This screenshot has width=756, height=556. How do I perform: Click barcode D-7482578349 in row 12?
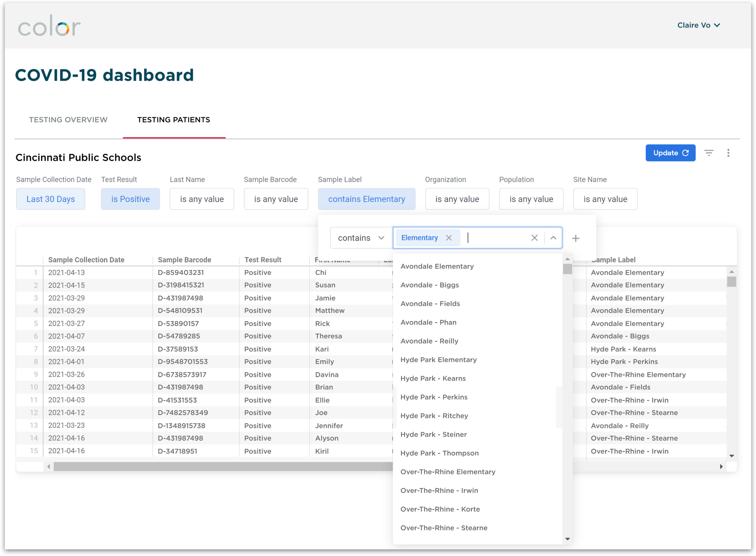[183, 412]
